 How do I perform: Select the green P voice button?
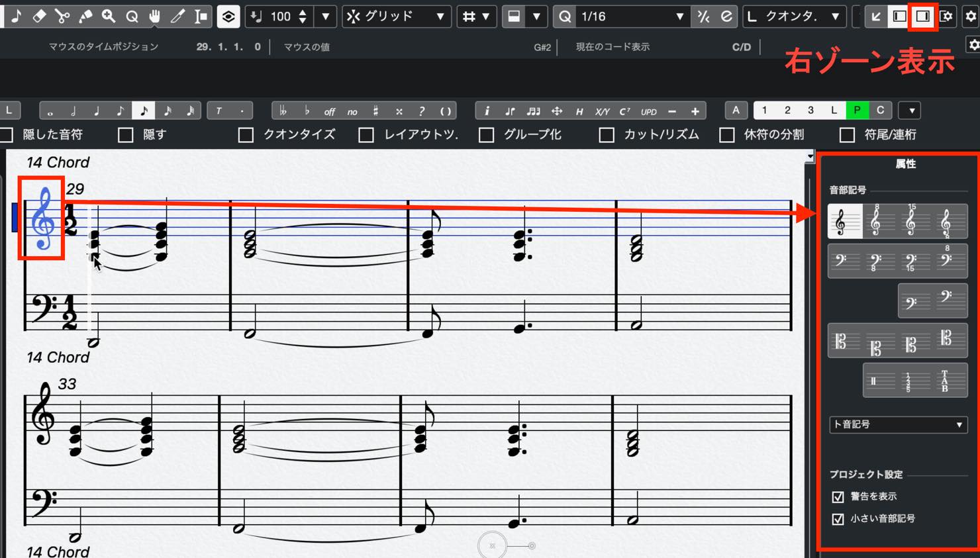click(857, 111)
